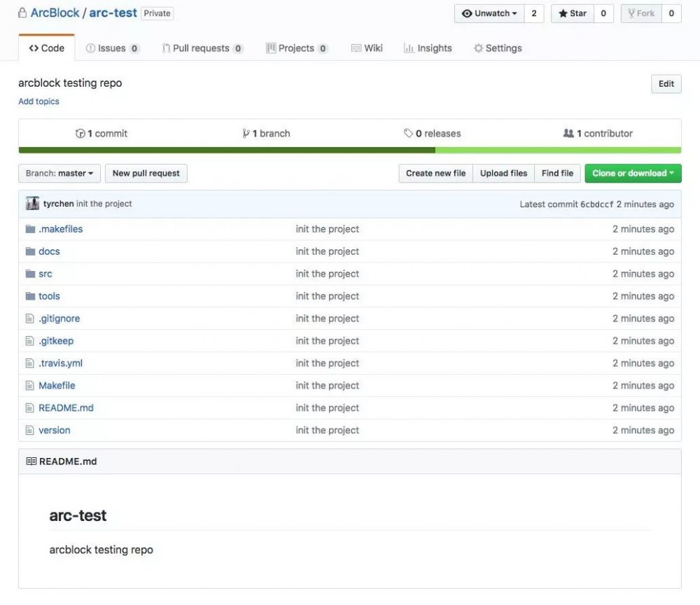Click the language breakdown color bar
700x605 pixels.
[350, 151]
